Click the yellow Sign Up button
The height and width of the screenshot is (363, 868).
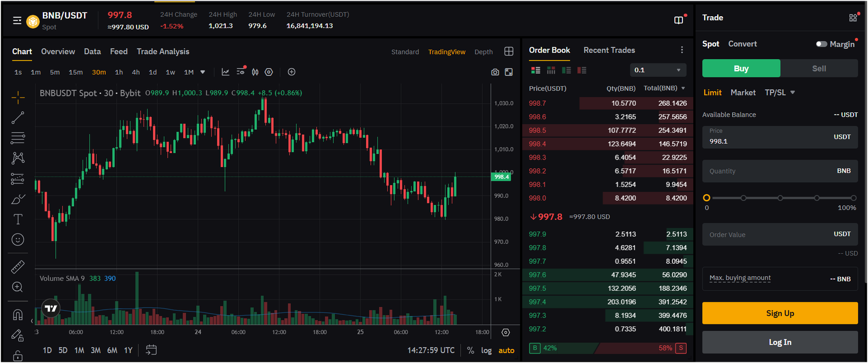pyautogui.click(x=780, y=313)
